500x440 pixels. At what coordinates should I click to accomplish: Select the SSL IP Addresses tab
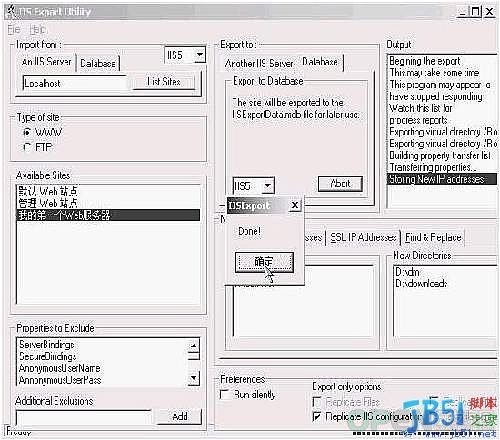point(363,238)
